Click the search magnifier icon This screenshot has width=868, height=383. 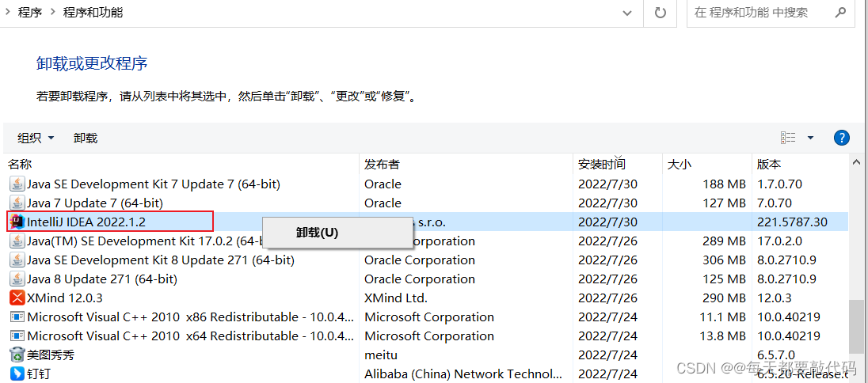point(841,12)
